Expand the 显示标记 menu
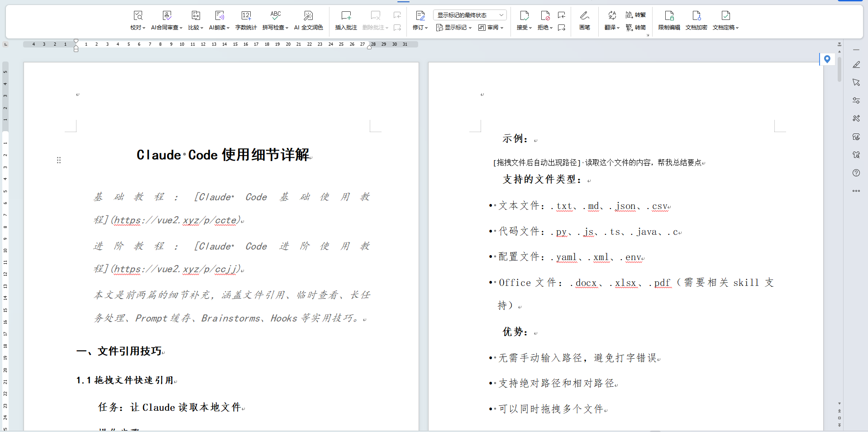Image resolution: width=868 pixels, height=432 pixels. [454, 28]
